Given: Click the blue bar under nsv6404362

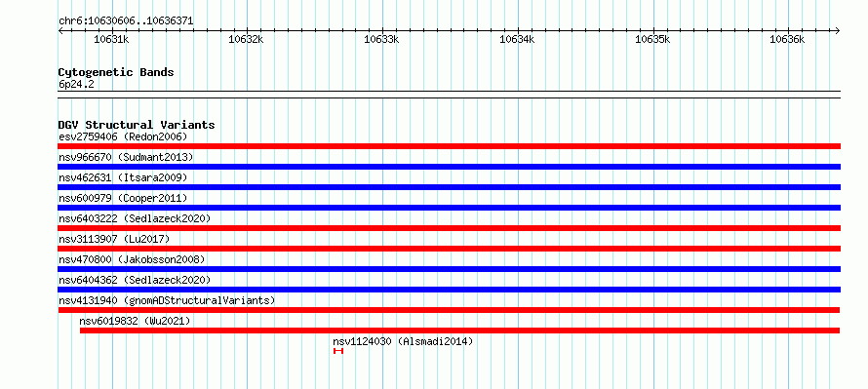Looking at the screenshot, I should pyautogui.click(x=449, y=290).
